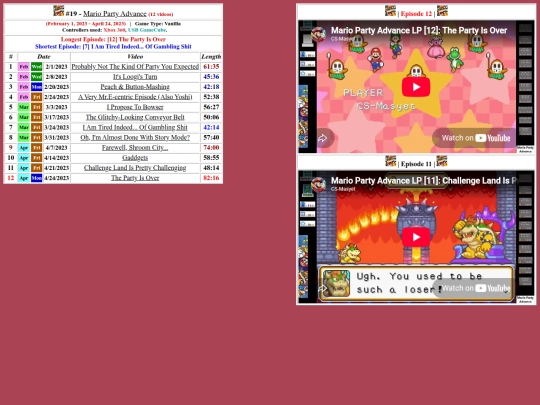Click the 'Date' column header
Viewport: 540px width, 405px height.
coord(44,56)
